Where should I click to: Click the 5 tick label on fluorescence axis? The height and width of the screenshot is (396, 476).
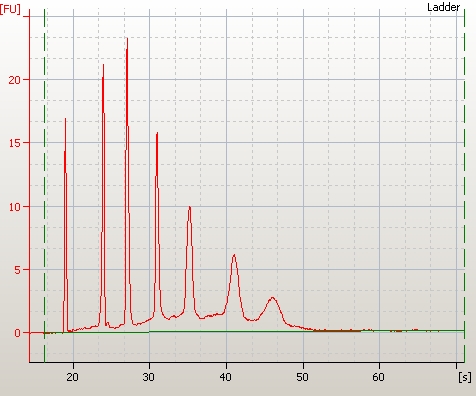coord(17,270)
